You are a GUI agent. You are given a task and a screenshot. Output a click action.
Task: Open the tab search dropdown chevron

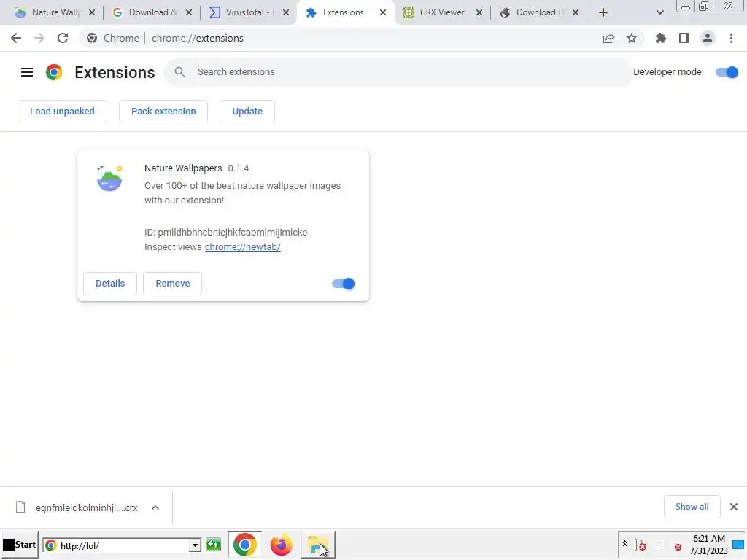tap(659, 12)
